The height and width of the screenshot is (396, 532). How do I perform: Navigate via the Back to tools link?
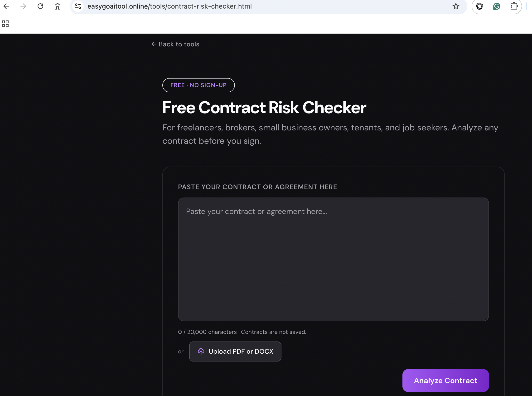pos(175,44)
